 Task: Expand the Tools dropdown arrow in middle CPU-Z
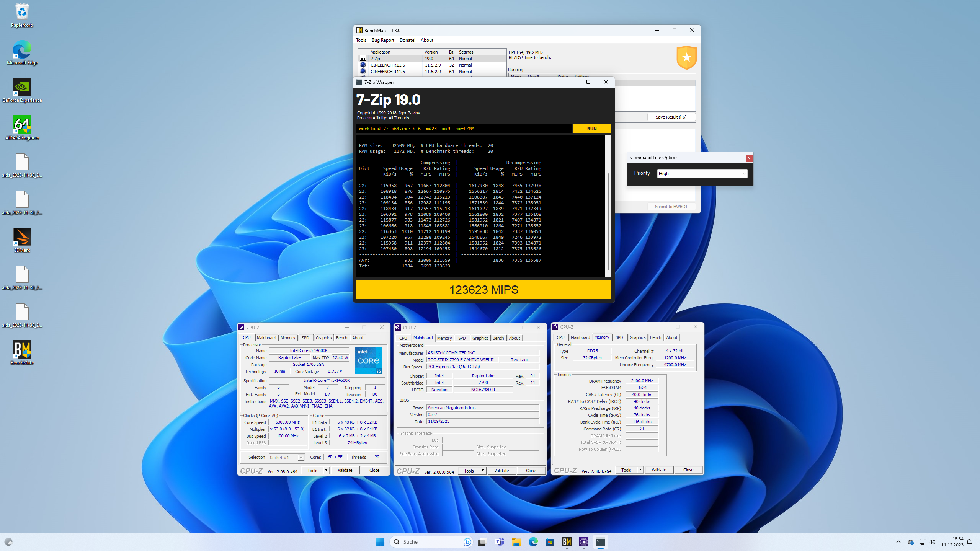(482, 471)
